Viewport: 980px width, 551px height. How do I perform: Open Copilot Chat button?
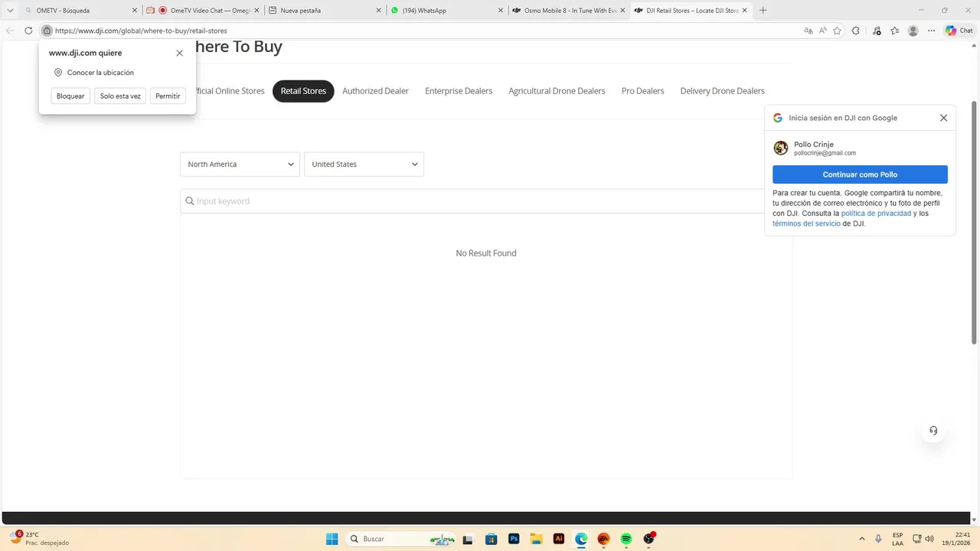click(x=959, y=31)
